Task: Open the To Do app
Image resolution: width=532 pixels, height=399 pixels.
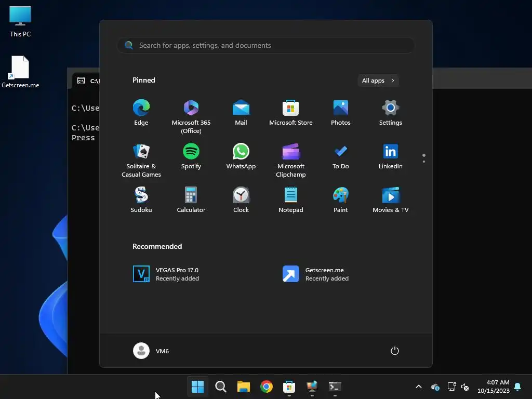Action: 341,157
